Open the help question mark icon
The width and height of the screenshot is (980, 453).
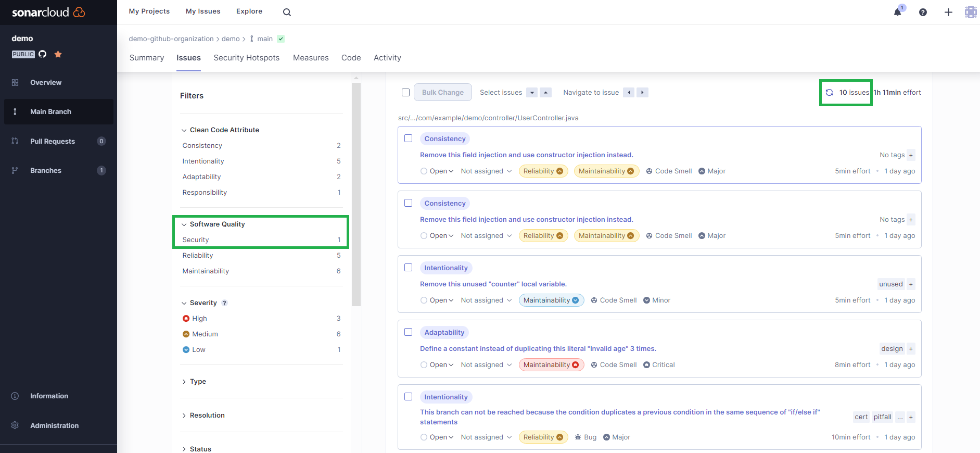tap(923, 12)
